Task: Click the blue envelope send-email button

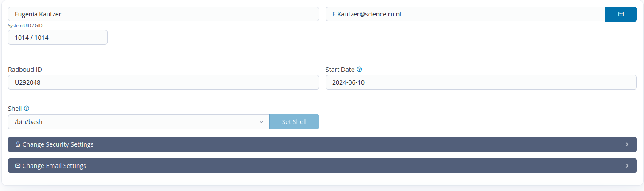Action: click(621, 14)
